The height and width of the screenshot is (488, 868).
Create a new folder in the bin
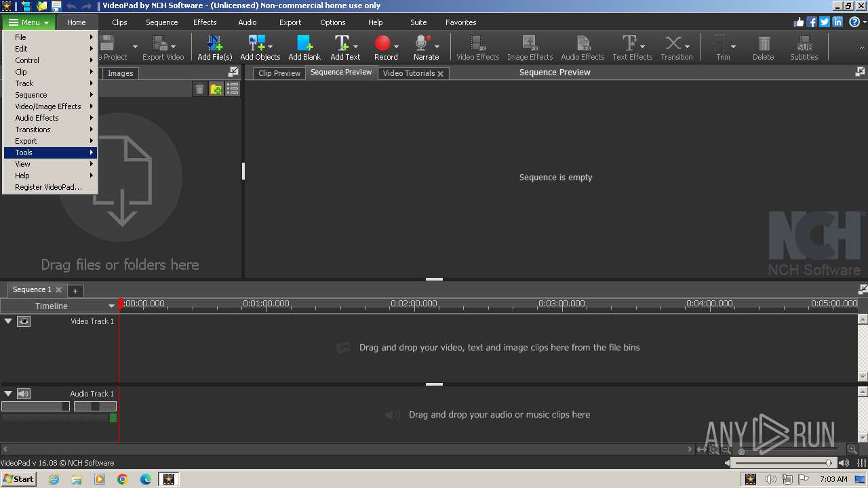[216, 89]
